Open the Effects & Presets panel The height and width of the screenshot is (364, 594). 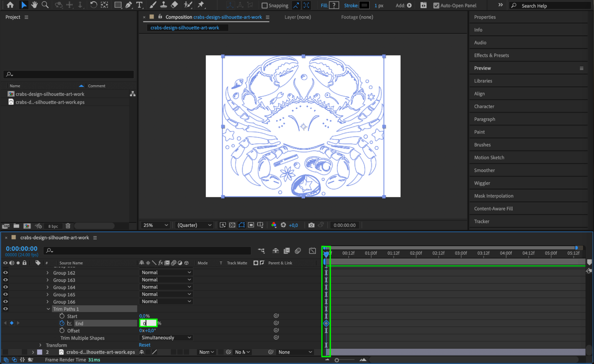coord(491,55)
